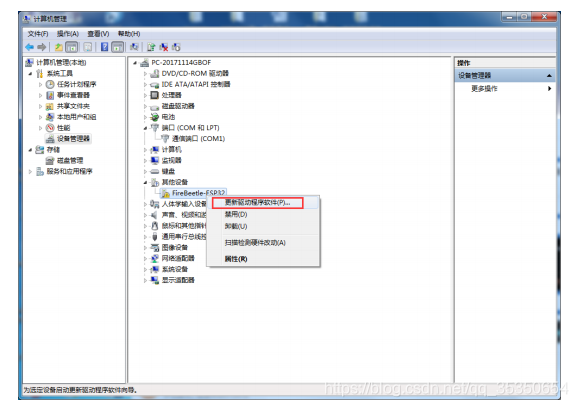Expand the 磁盘驱动器 category

pos(145,106)
